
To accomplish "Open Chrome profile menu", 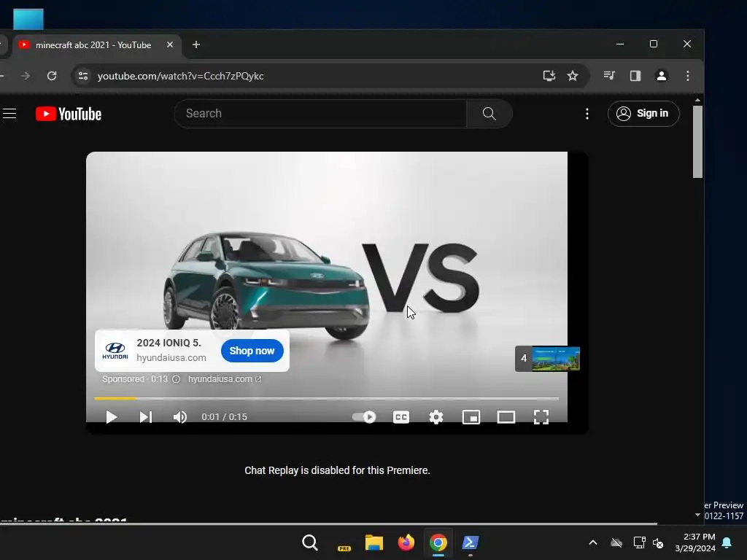I will [661, 76].
